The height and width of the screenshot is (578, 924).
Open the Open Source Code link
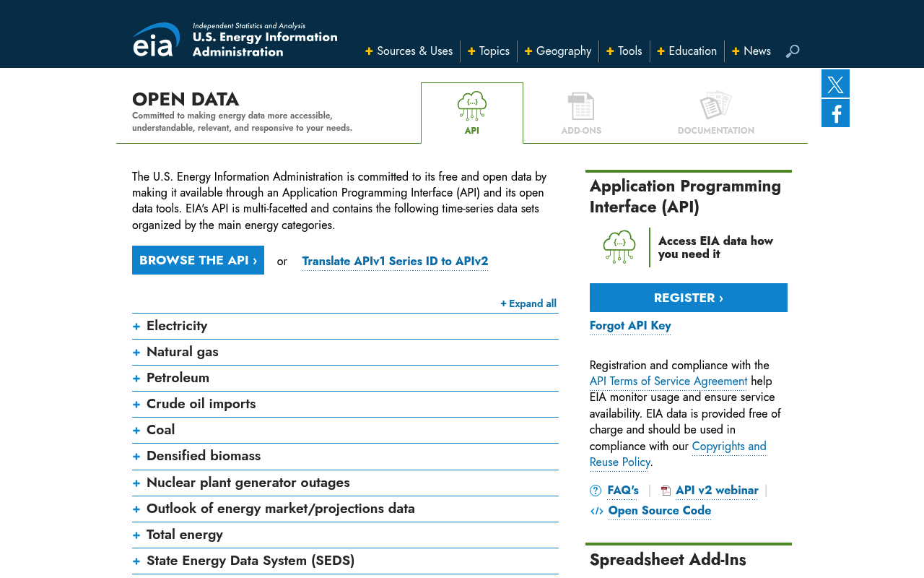(660, 511)
